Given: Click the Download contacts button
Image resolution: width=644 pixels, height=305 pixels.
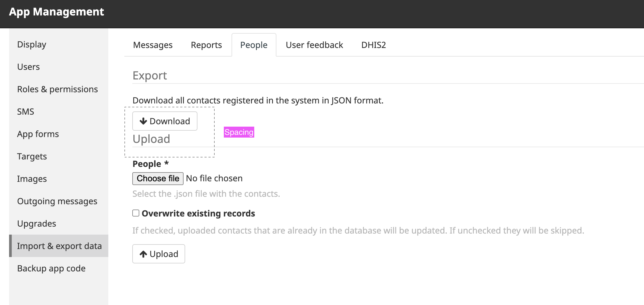Looking at the screenshot, I should [165, 121].
